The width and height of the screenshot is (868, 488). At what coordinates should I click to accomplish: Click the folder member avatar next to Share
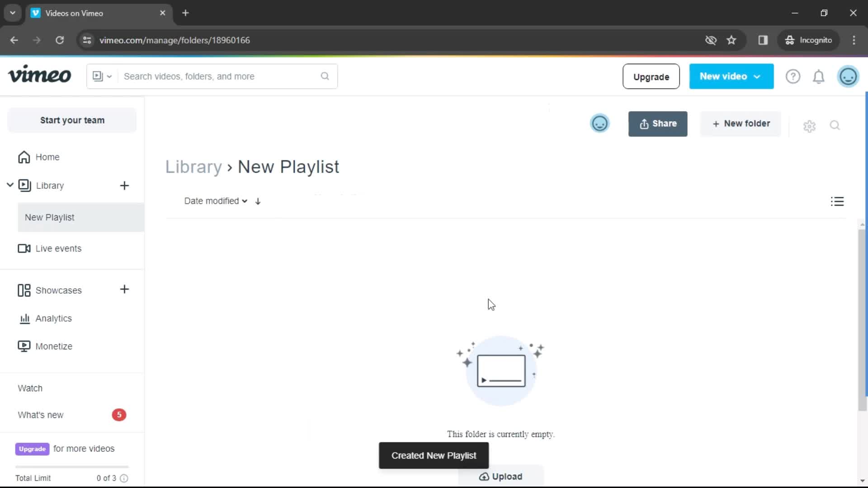pyautogui.click(x=600, y=123)
